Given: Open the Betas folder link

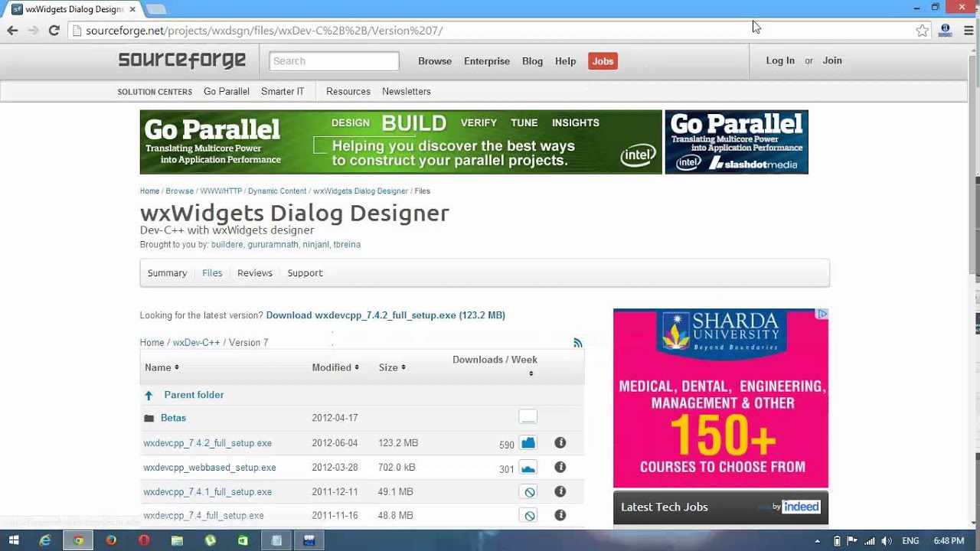Looking at the screenshot, I should coord(173,418).
